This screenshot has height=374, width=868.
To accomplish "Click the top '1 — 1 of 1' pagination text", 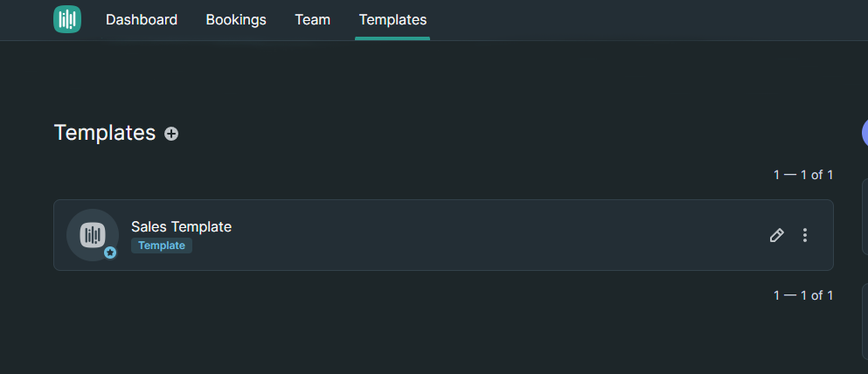I will 803,175.
